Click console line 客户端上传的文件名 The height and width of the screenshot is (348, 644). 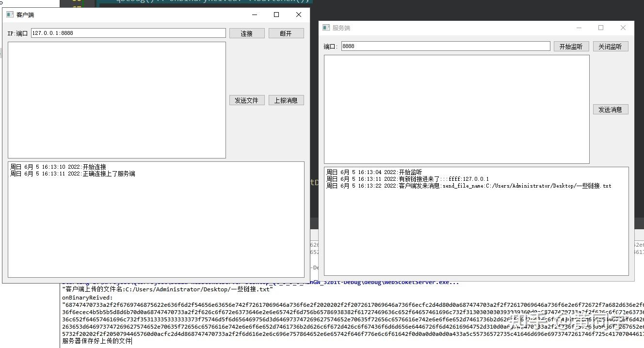(x=168, y=289)
